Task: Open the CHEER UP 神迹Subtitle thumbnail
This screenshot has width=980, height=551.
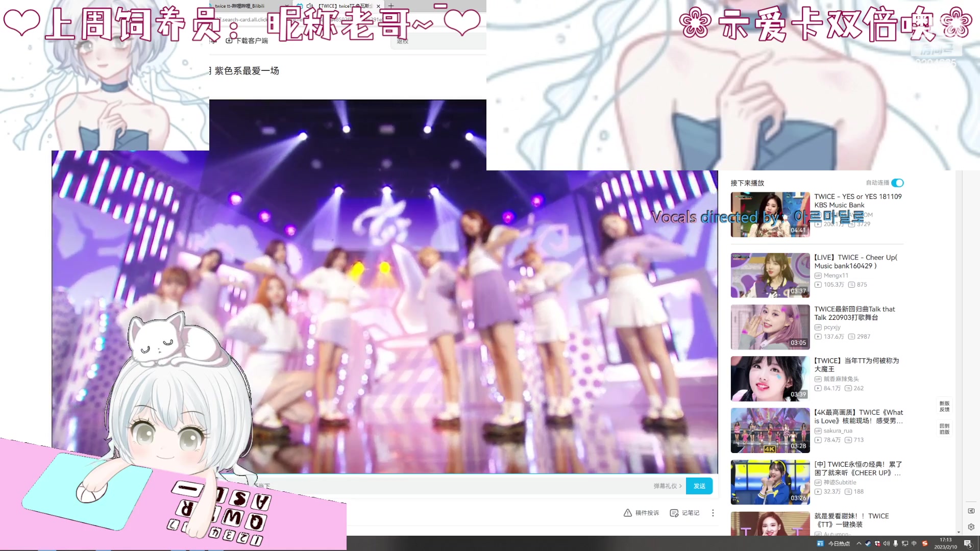Action: (x=770, y=482)
